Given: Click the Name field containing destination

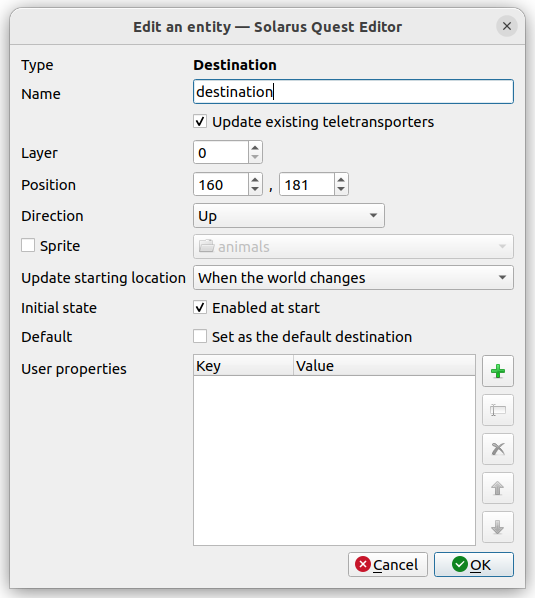Looking at the screenshot, I should [353, 92].
